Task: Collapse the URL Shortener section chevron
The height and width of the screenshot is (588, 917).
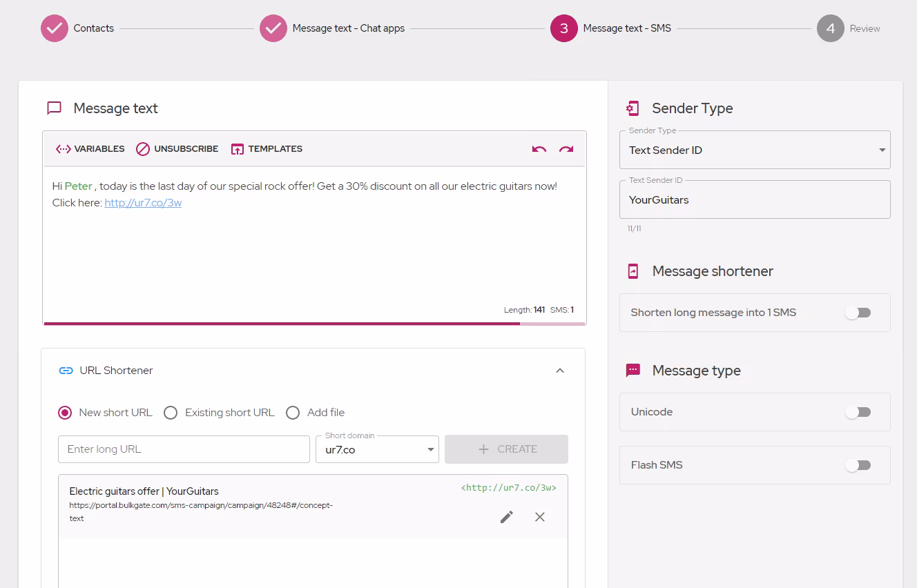Action: click(560, 371)
